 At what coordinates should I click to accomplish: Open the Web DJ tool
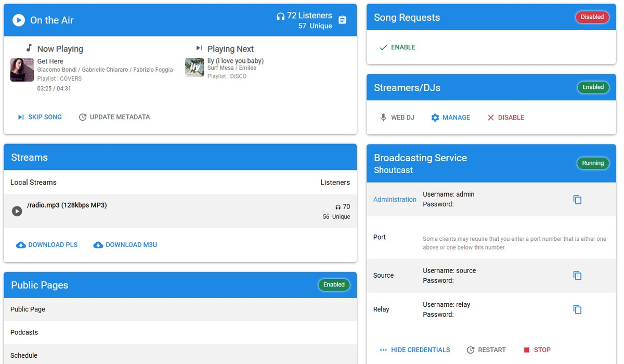point(397,118)
